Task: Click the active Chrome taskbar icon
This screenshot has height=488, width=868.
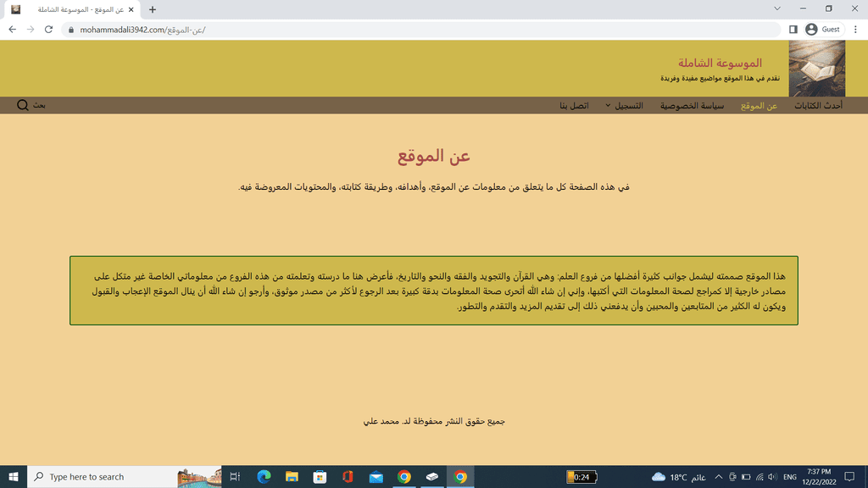Action: 460,476
